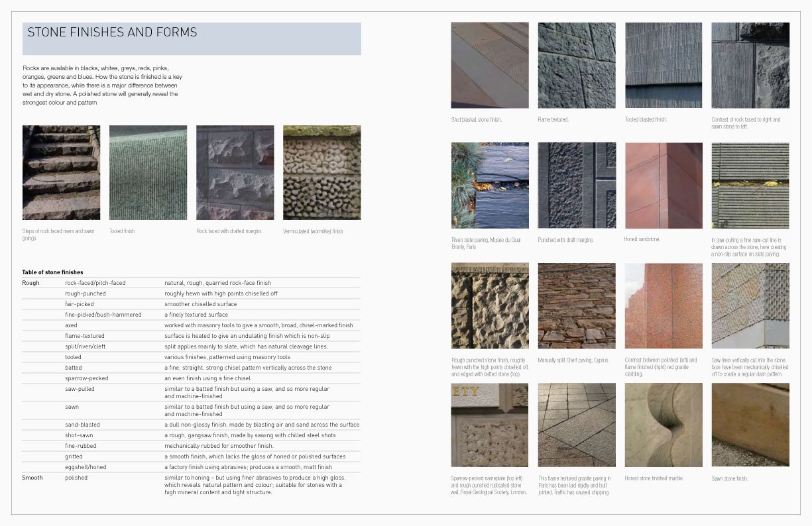Click the Stone Finishes and Forms heading
This screenshot has width=812, height=526.
click(x=113, y=32)
